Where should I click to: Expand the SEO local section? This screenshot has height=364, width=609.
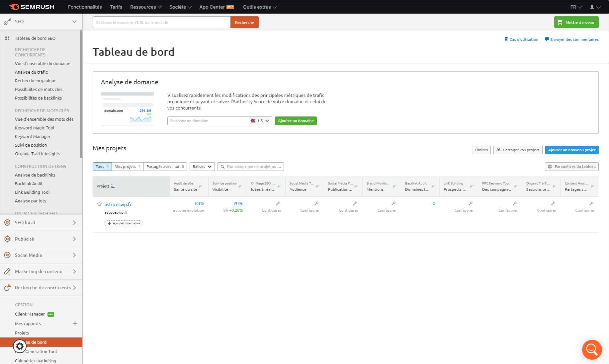tap(41, 223)
